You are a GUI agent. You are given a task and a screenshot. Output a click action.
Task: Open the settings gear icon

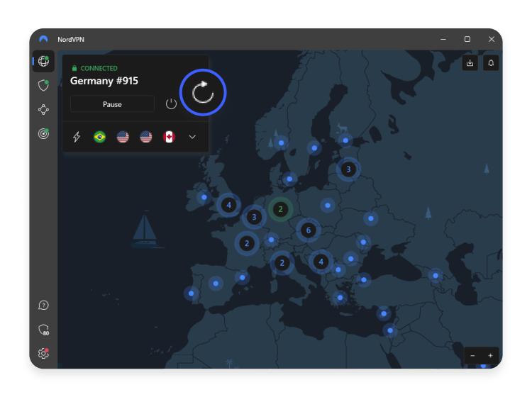(x=43, y=353)
